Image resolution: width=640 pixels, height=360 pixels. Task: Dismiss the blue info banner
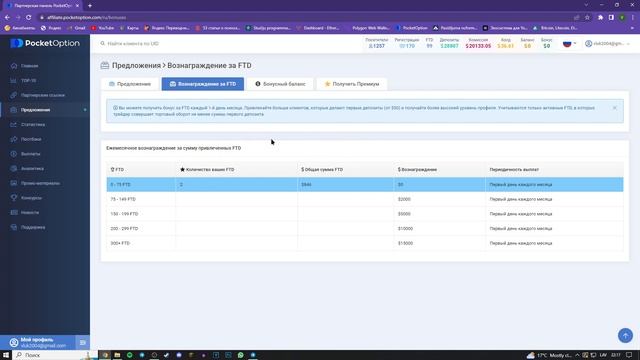click(x=614, y=108)
